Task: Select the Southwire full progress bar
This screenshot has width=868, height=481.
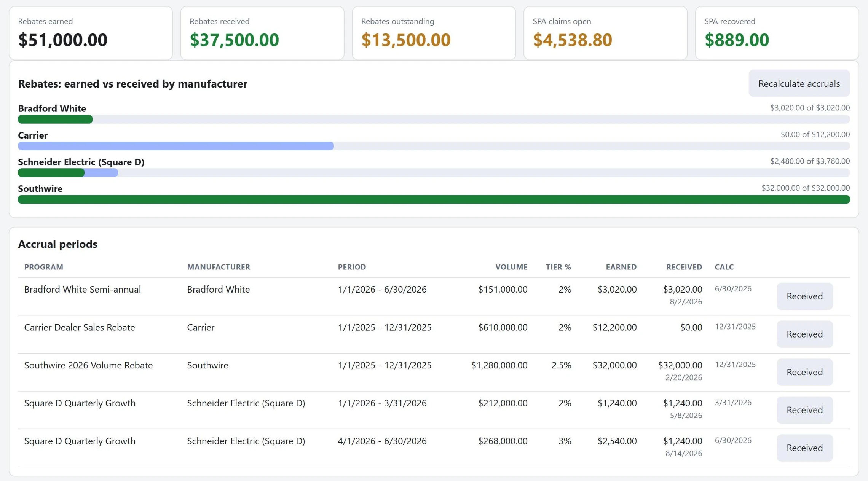Action: [x=434, y=199]
